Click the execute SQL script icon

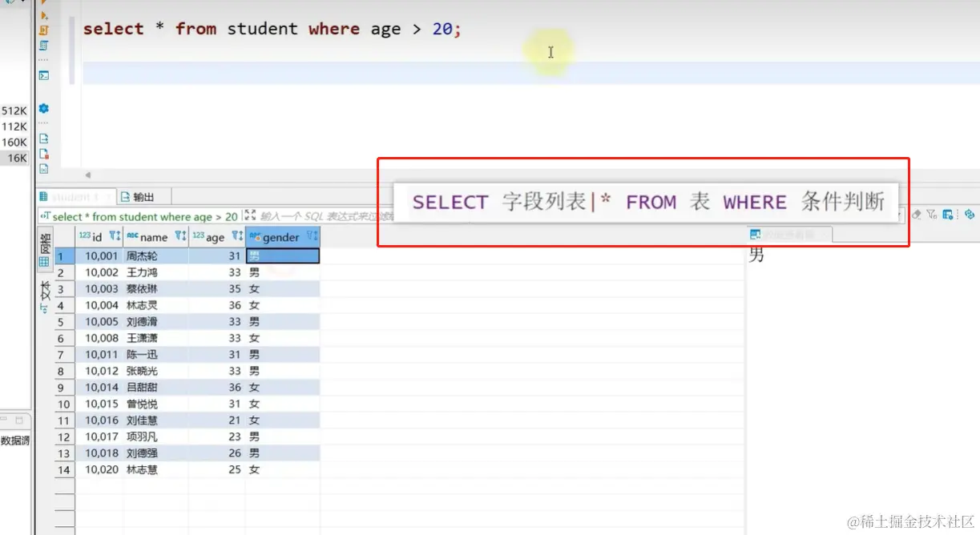(44, 30)
